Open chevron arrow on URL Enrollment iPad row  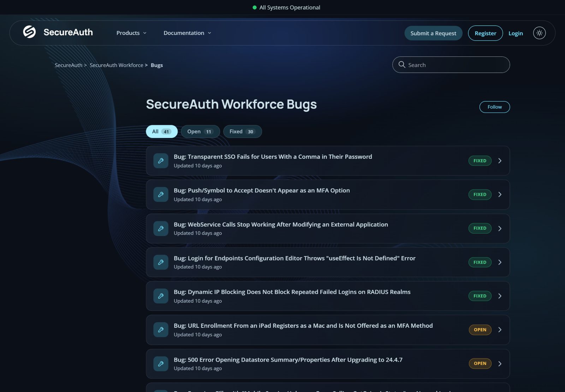tap(500, 330)
